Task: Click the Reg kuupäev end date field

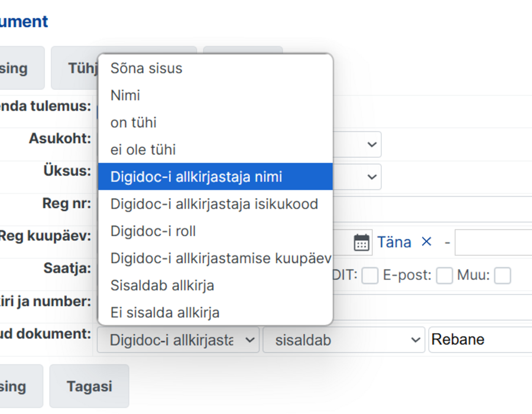Action: click(x=494, y=242)
